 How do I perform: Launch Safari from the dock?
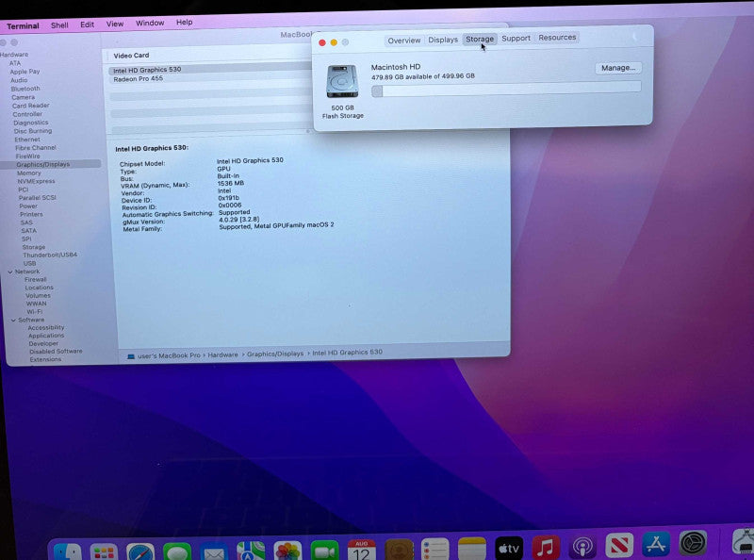[140, 552]
